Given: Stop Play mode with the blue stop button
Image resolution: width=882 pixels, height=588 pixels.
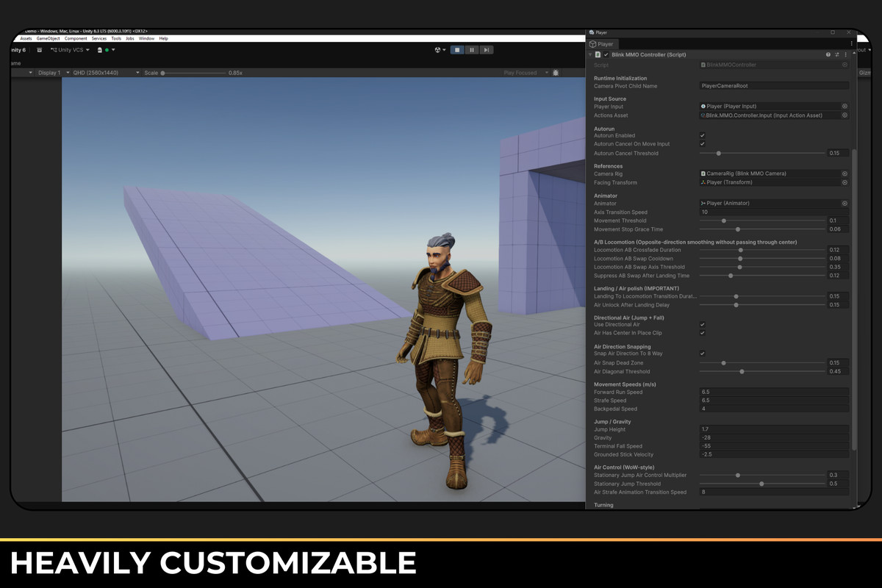Looking at the screenshot, I should point(457,50).
